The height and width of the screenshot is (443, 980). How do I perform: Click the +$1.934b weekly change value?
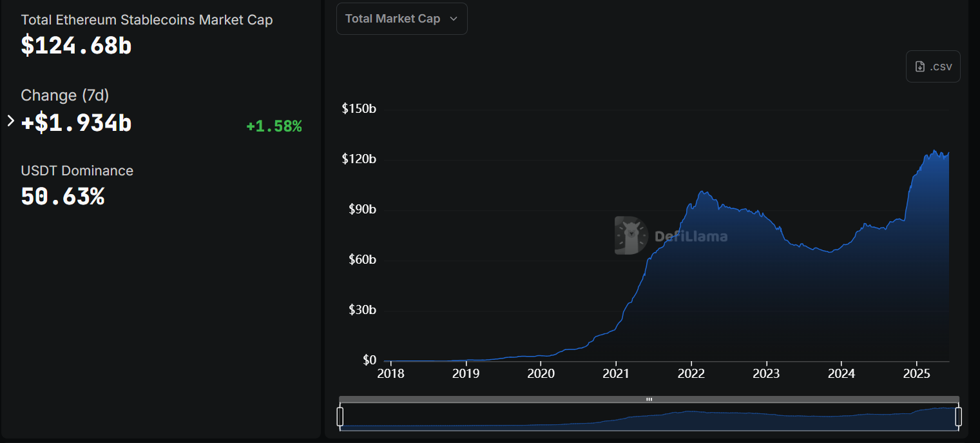pos(76,123)
